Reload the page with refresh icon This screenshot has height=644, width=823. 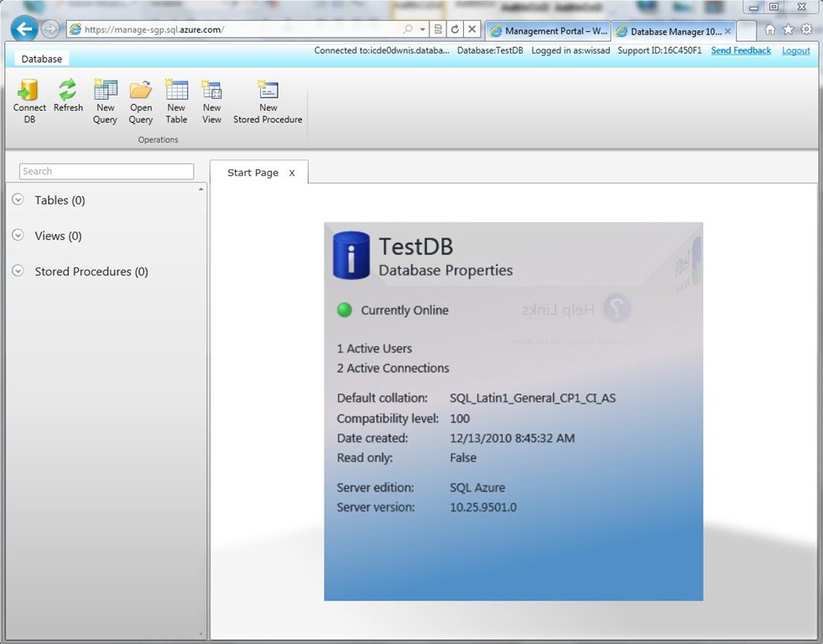(455, 29)
